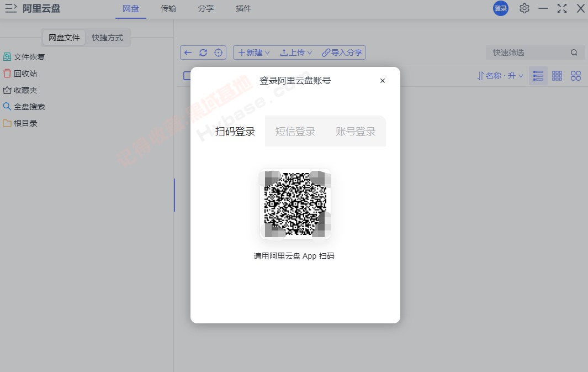Click the 请用阿里云盘 App 扫码 text
The height and width of the screenshot is (372, 588).
pyautogui.click(x=294, y=256)
